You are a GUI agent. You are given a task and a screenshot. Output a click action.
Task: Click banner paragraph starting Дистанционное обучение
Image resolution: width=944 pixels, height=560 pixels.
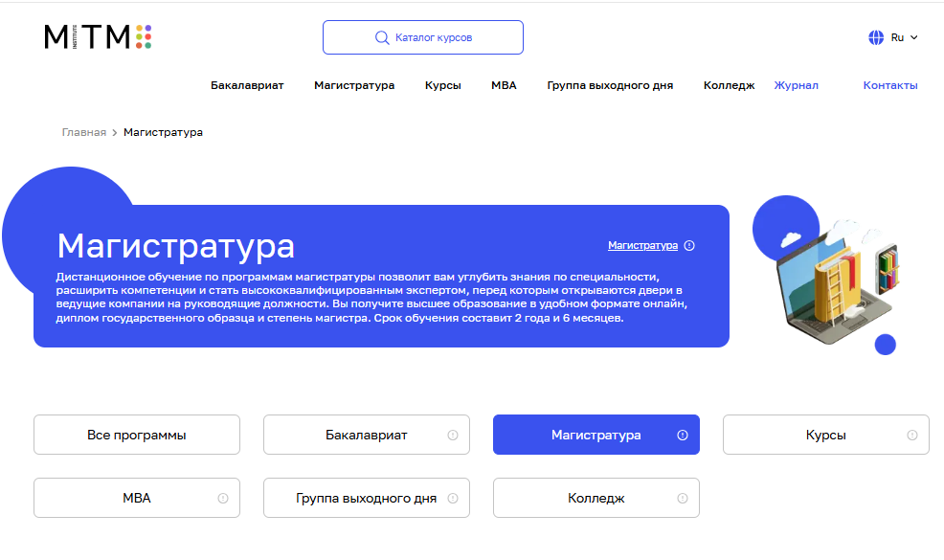(371, 298)
